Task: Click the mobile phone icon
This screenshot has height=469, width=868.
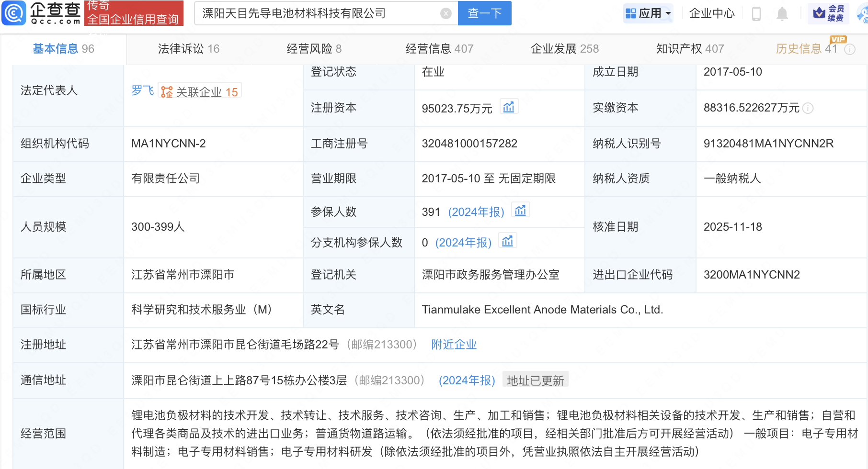Action: pyautogui.click(x=756, y=14)
